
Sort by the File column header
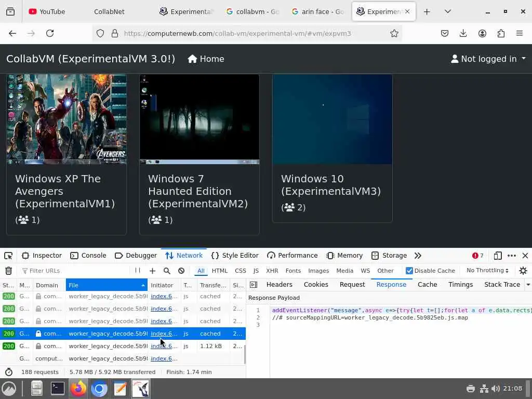(107, 285)
